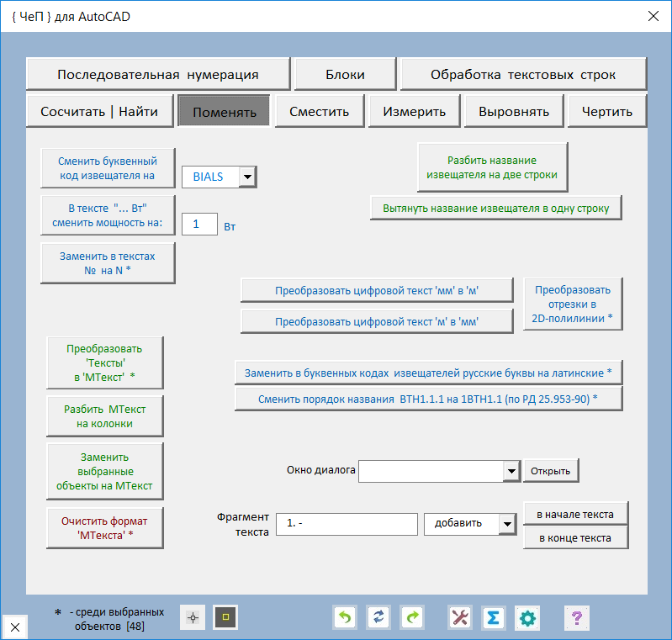Open settings with the gear icon
The height and width of the screenshot is (640, 672).
point(527,618)
